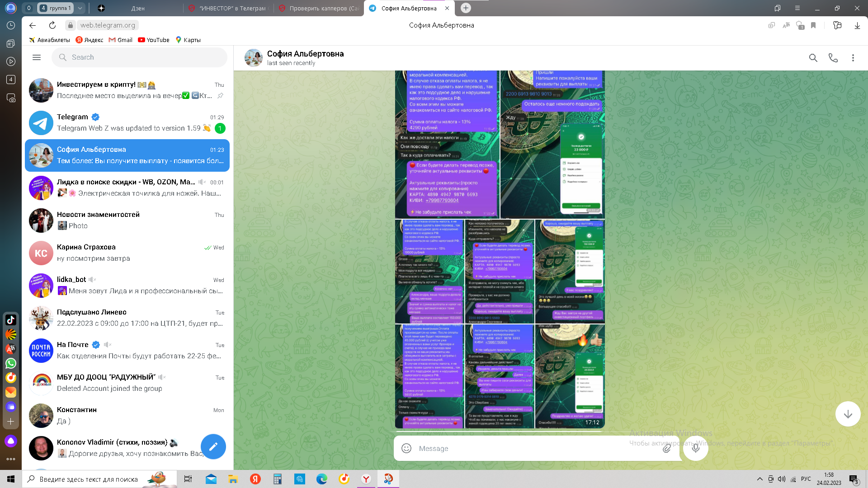The width and height of the screenshot is (868, 488).
Task: Open the Лидка в поиске скидки chat
Action: pyautogui.click(x=127, y=188)
